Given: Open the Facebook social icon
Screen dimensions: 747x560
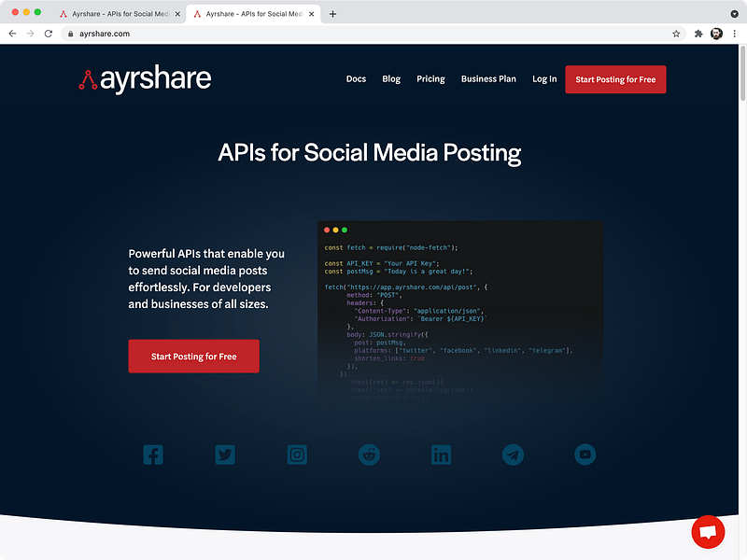Looking at the screenshot, I should [x=153, y=455].
